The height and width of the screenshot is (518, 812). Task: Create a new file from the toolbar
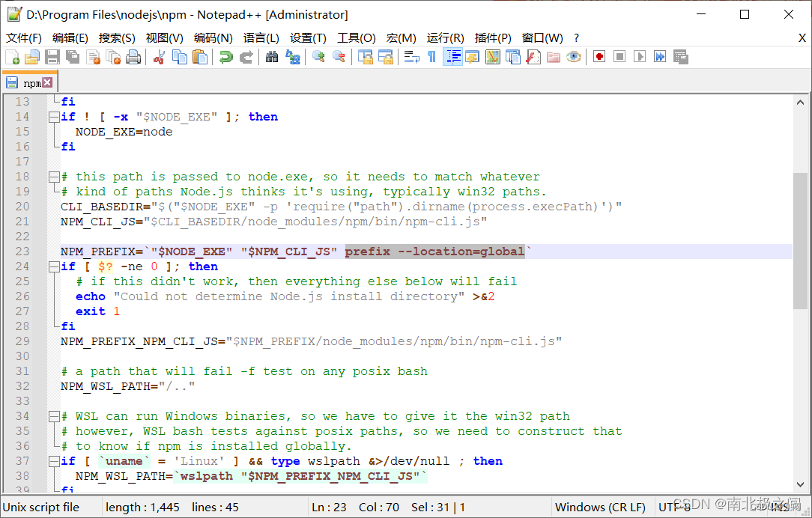click(13, 57)
